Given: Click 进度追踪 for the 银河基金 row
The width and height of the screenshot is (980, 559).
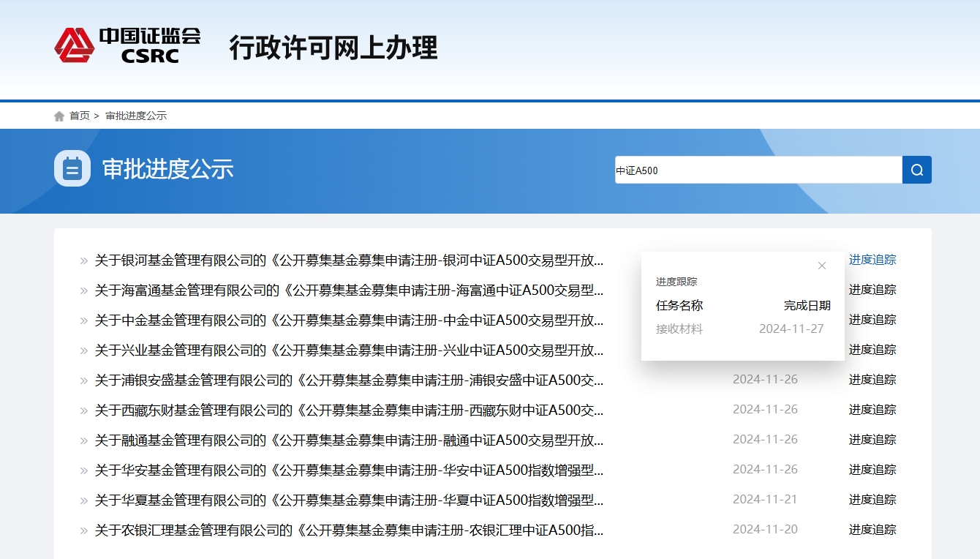Looking at the screenshot, I should click(872, 260).
